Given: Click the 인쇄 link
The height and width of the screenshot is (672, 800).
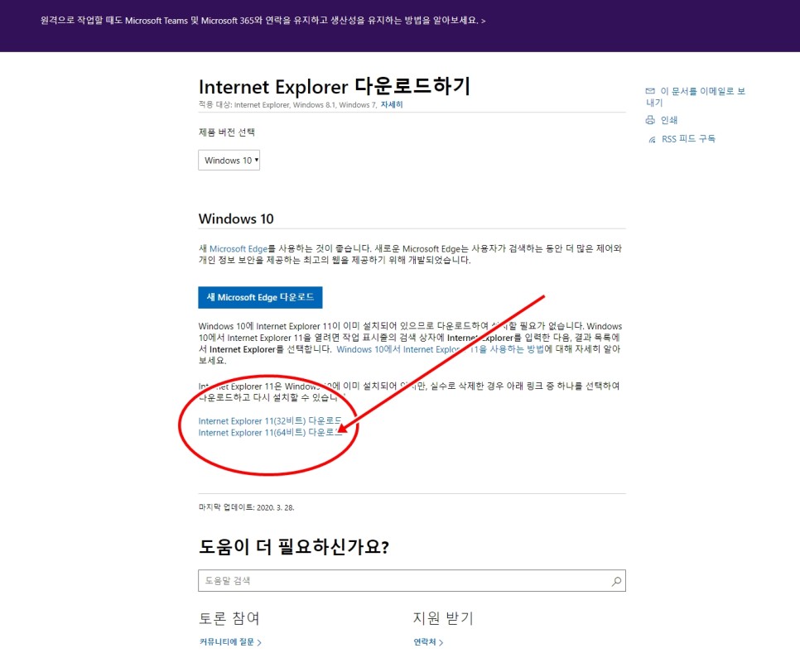Looking at the screenshot, I should coord(669,120).
